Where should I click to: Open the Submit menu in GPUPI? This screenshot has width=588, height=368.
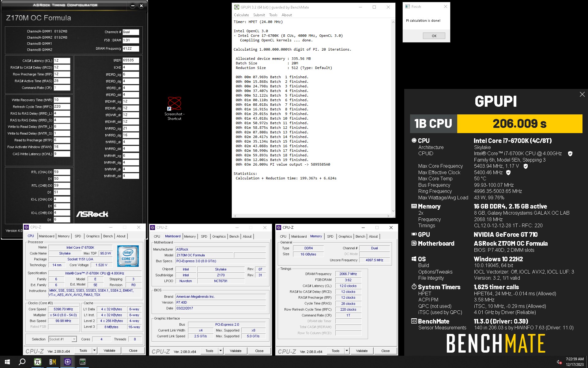pyautogui.click(x=259, y=15)
